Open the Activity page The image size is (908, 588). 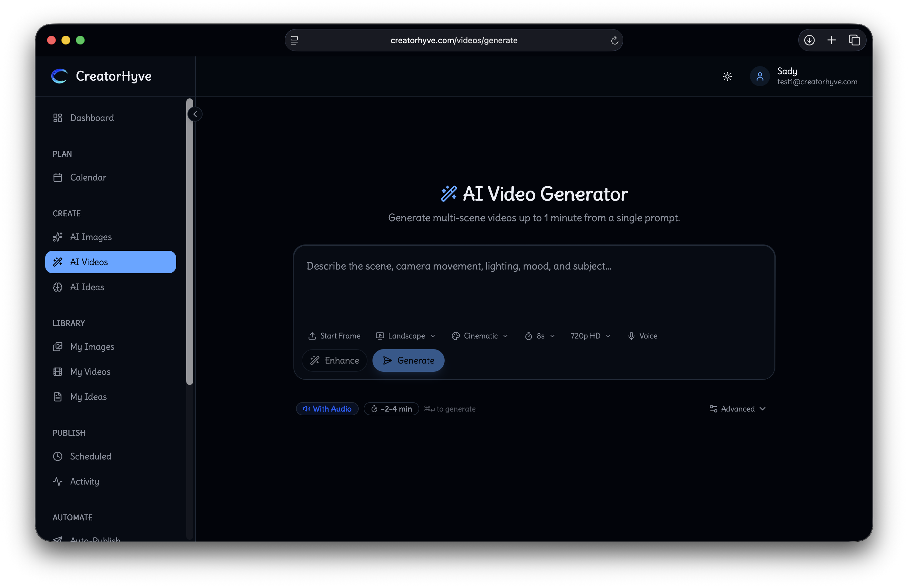click(84, 481)
